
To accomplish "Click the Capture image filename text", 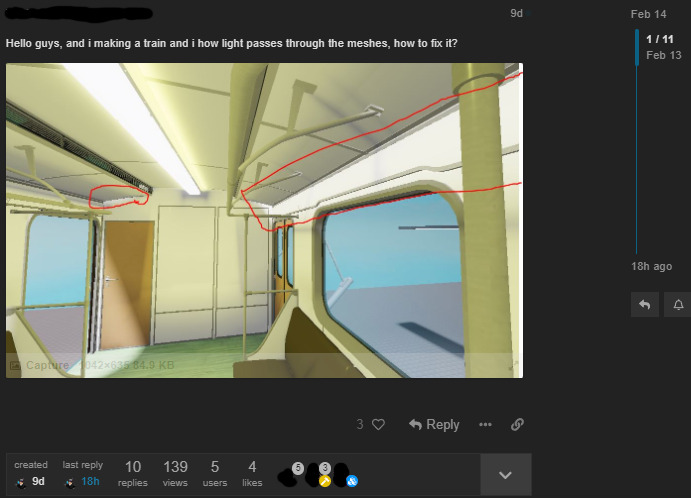I will [47, 365].
